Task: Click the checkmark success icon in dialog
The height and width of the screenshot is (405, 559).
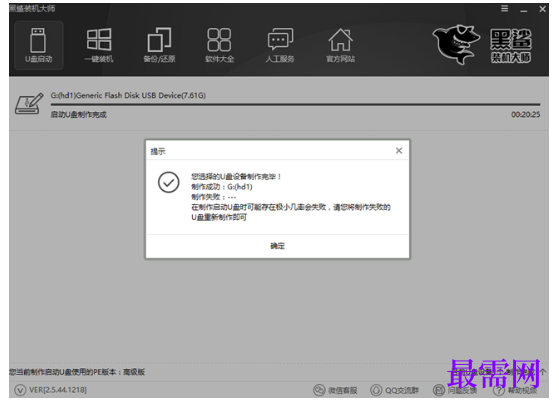Action: click(169, 182)
